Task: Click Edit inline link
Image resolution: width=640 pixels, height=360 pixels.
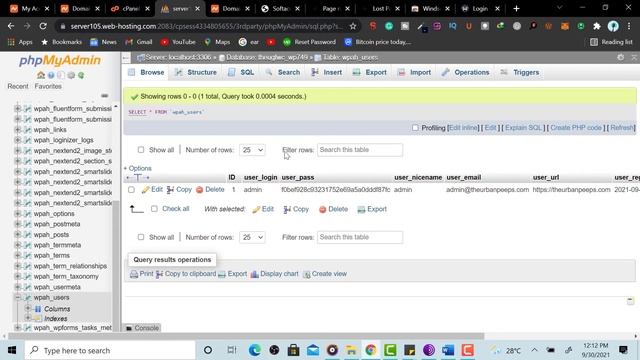Action: click(x=463, y=128)
